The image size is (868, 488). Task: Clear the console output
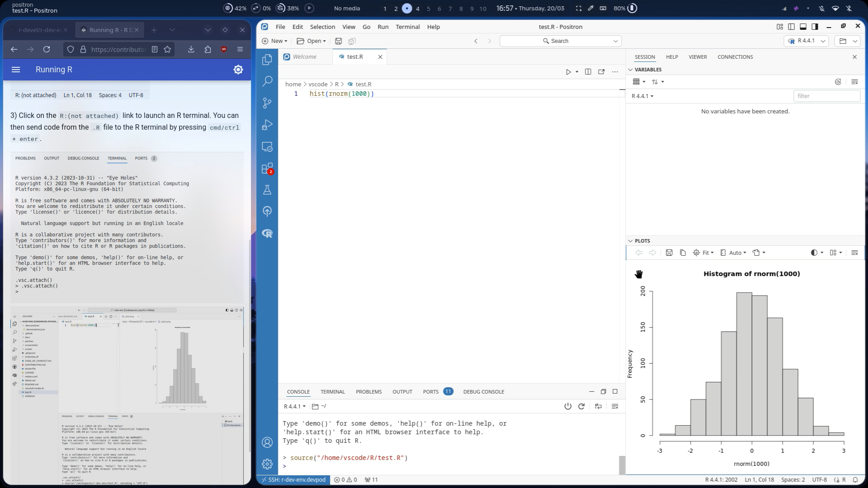pyautogui.click(x=615, y=406)
